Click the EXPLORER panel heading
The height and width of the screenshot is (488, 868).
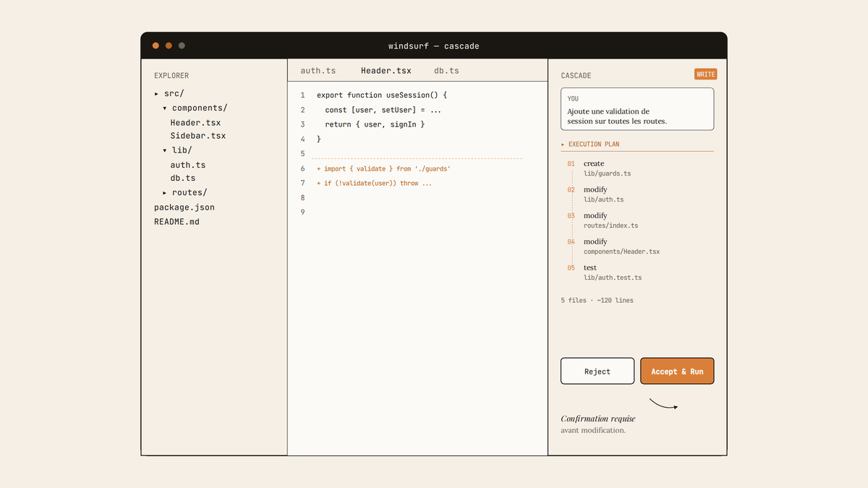171,75
